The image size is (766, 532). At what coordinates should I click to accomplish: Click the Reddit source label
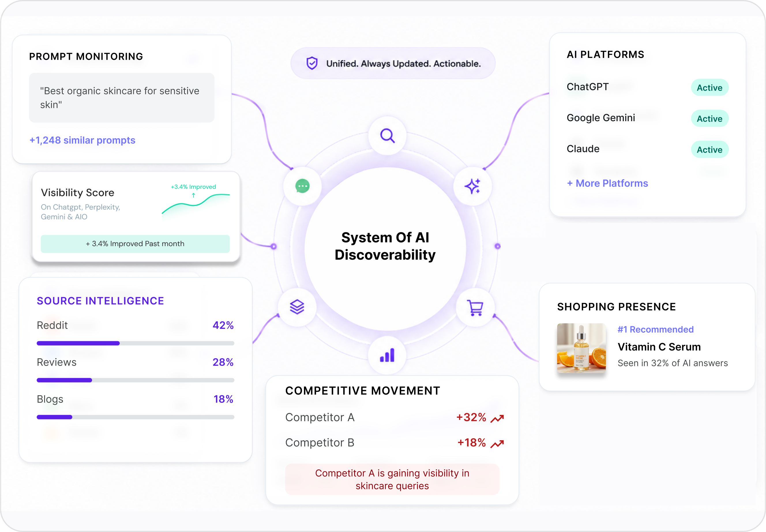52,325
